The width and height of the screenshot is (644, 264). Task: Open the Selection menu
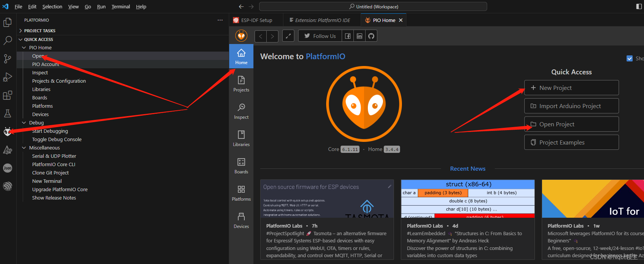point(52,6)
